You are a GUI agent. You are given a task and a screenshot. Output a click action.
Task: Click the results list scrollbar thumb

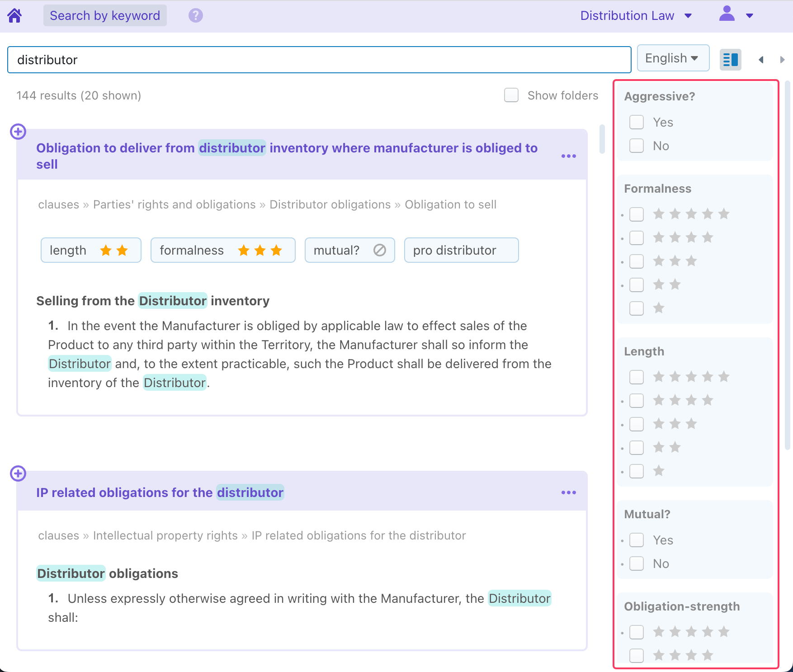coord(602,139)
